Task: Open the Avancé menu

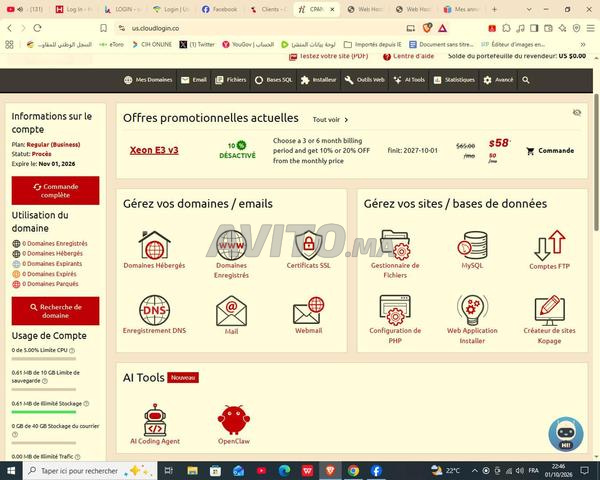Action: tap(498, 80)
